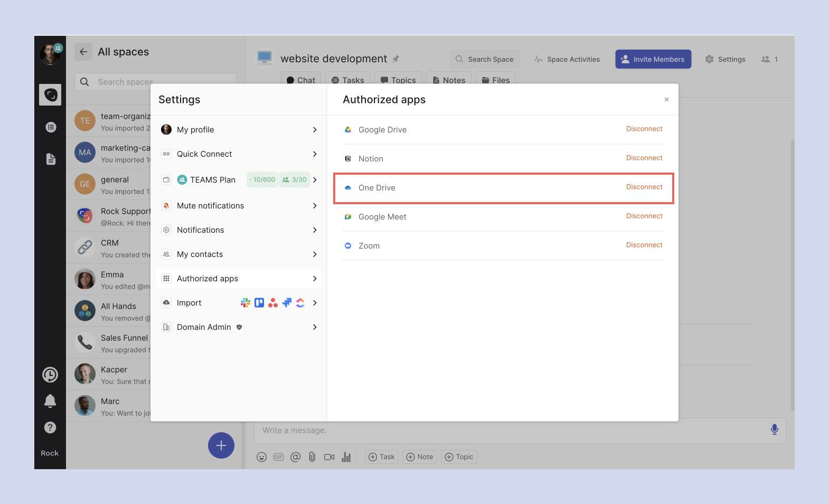Switch to the Notes tab
Image resolution: width=829 pixels, height=504 pixels.
point(449,80)
